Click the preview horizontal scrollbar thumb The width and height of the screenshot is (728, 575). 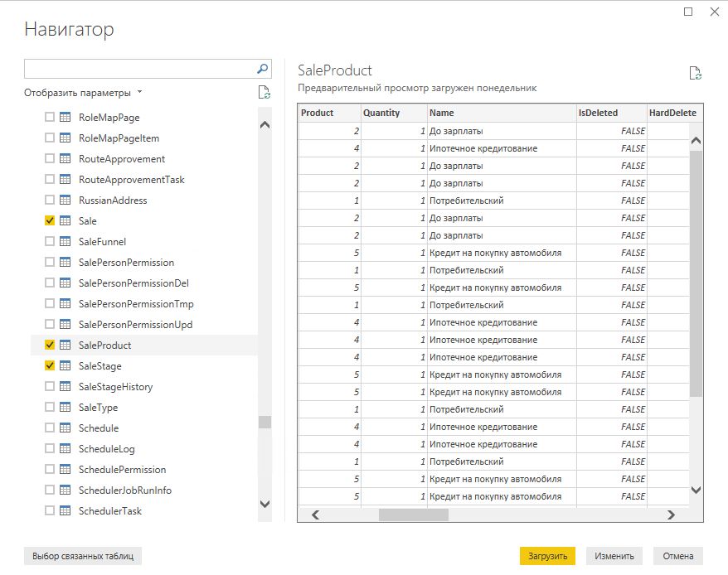[x=414, y=515]
